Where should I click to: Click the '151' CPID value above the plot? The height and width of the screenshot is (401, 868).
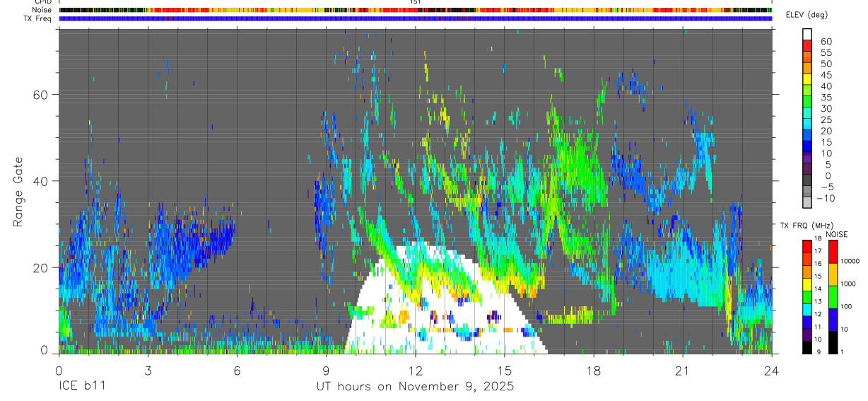click(x=415, y=2)
